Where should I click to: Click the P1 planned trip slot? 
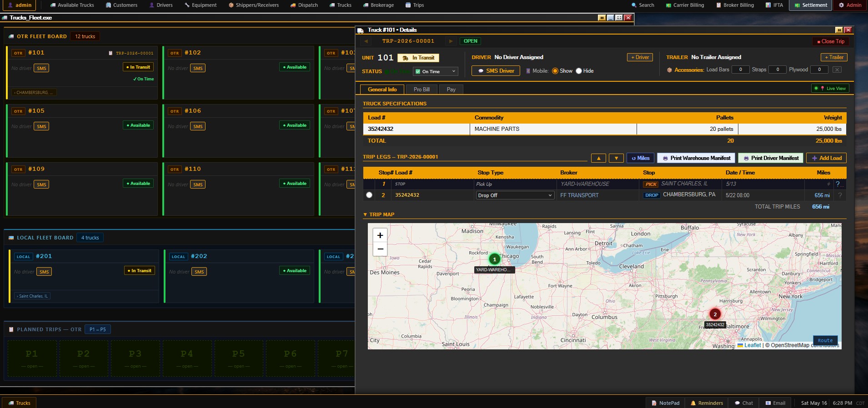(32, 358)
